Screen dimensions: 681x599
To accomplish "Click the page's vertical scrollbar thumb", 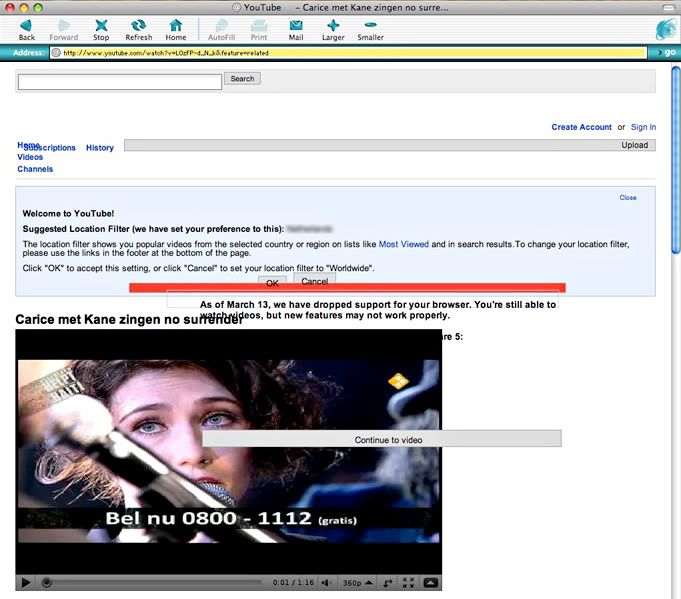I will [676, 159].
